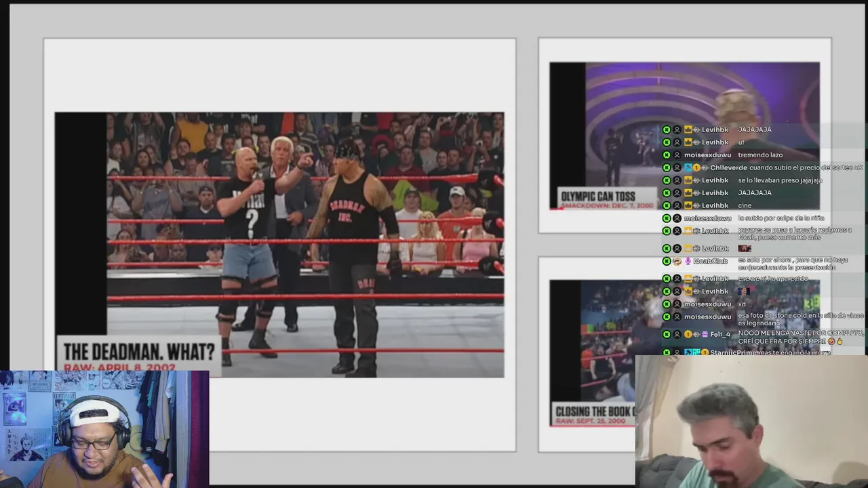
Task: Click the streamer webcam with headphones
Action: tap(104, 428)
